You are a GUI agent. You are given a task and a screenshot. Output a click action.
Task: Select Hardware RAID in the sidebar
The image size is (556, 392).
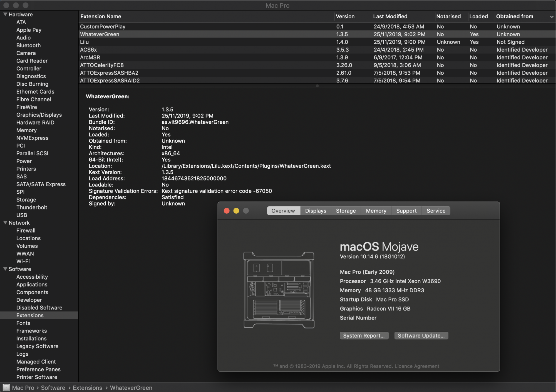[35, 123]
